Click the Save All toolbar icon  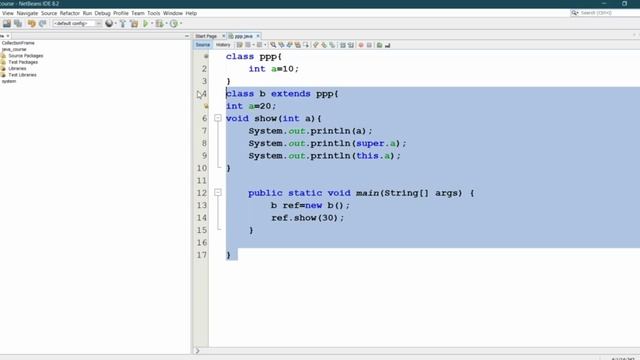[x=18, y=24]
